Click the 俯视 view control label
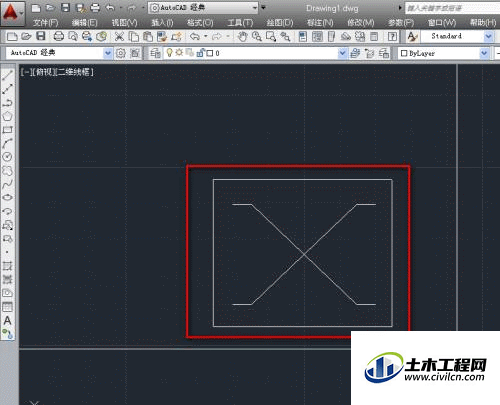The image size is (500, 405). pos(44,72)
